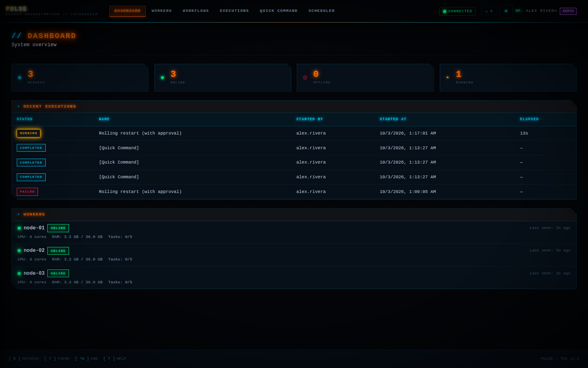
Task: Collapse the Recent Executions section arrow
Action: (x=18, y=106)
